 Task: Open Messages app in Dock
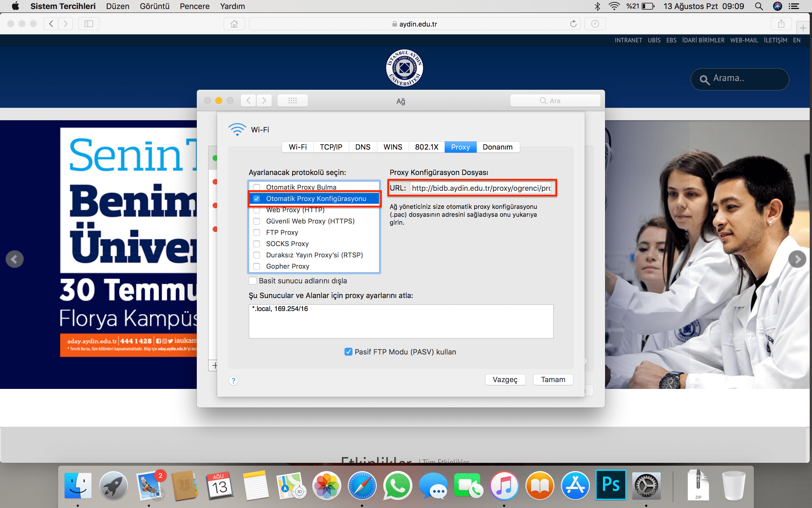[x=433, y=485]
